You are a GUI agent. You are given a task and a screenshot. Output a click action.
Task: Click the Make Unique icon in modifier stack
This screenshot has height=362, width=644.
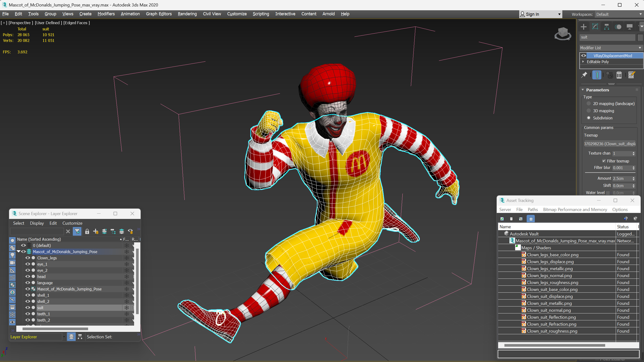point(610,75)
